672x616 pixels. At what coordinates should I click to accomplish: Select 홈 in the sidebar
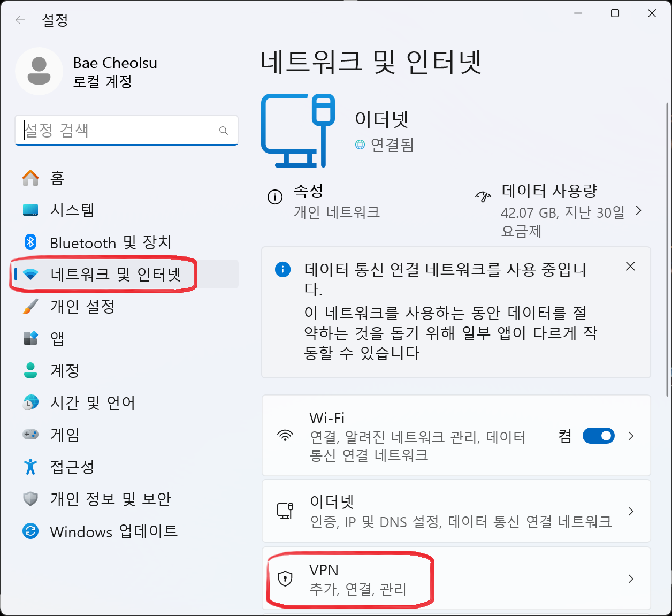pos(127,178)
